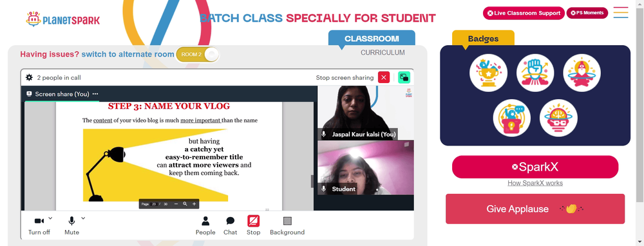The image size is (644, 246).
Task: Click 'switch to alternate room' text
Action: (128, 54)
